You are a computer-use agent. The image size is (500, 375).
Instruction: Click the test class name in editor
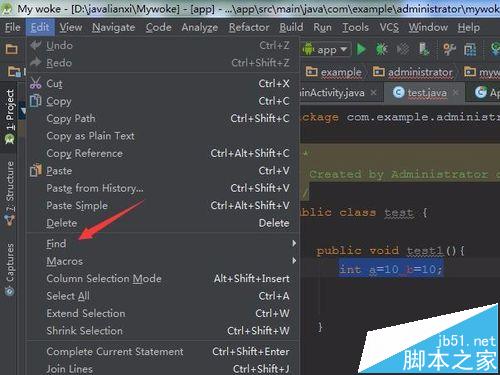pos(399,212)
